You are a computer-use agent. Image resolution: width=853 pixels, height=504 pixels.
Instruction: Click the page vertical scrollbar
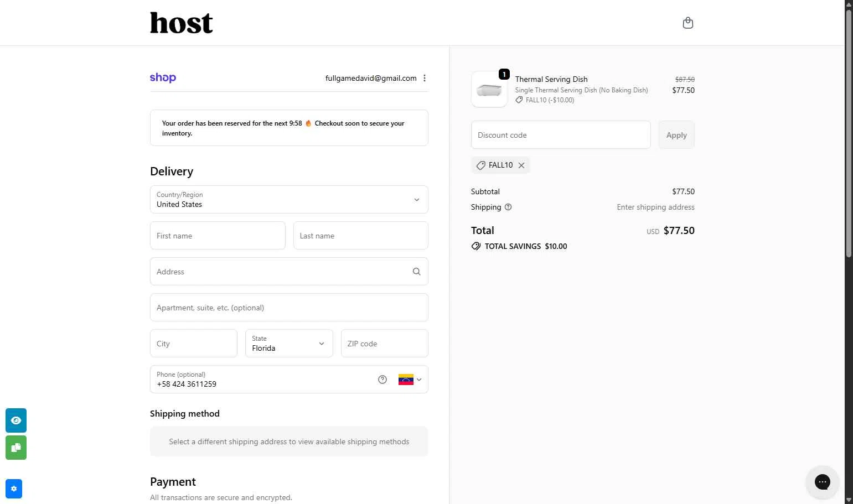pyautogui.click(x=849, y=133)
